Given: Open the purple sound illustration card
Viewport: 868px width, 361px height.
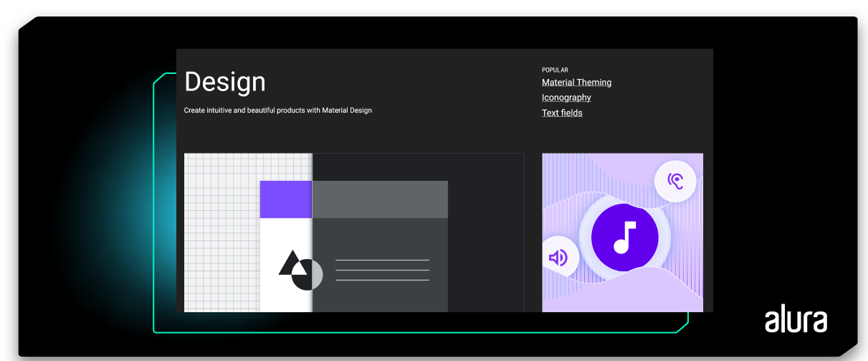Looking at the screenshot, I should click(x=622, y=233).
